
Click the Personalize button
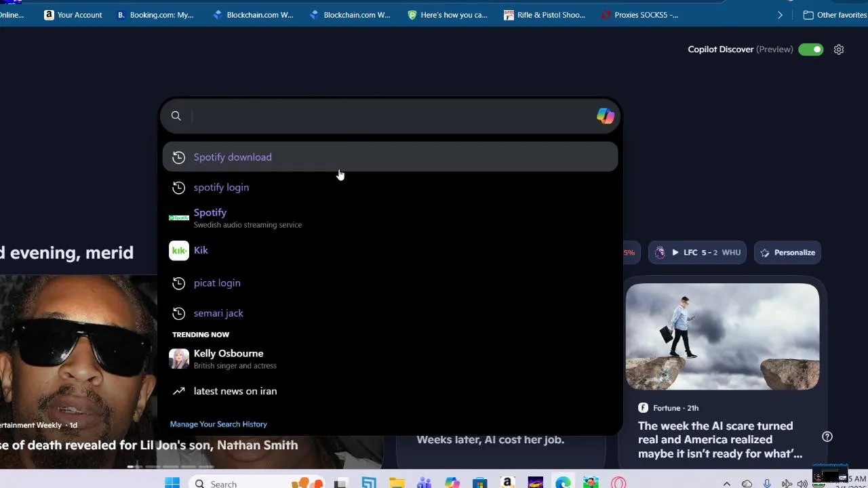click(x=787, y=253)
